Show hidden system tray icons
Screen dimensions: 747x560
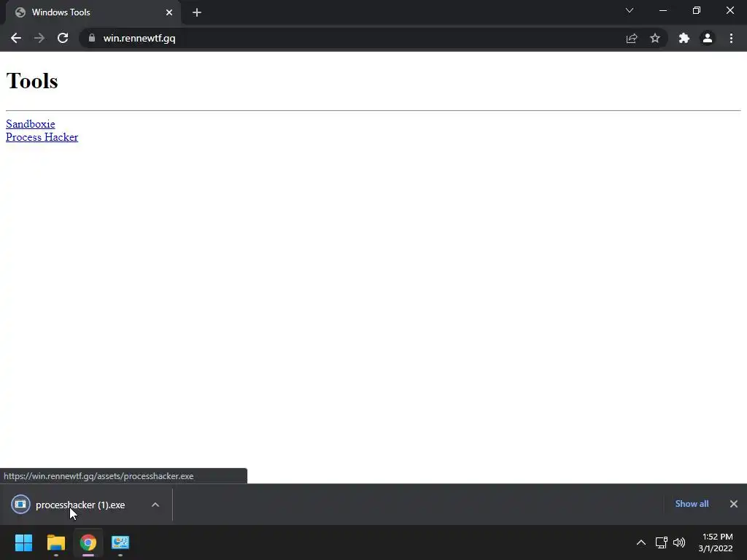(641, 542)
